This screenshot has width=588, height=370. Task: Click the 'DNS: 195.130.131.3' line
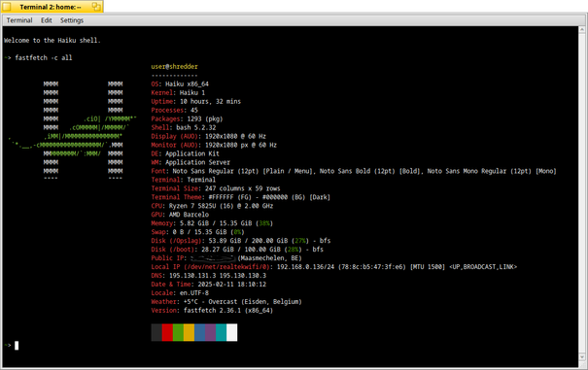(x=209, y=276)
